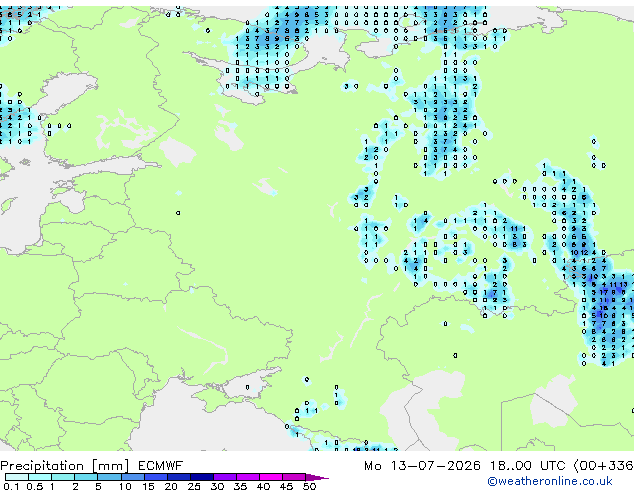Click the over-50 mm legend arrow tip
This screenshot has width=634, height=490.
317,477
